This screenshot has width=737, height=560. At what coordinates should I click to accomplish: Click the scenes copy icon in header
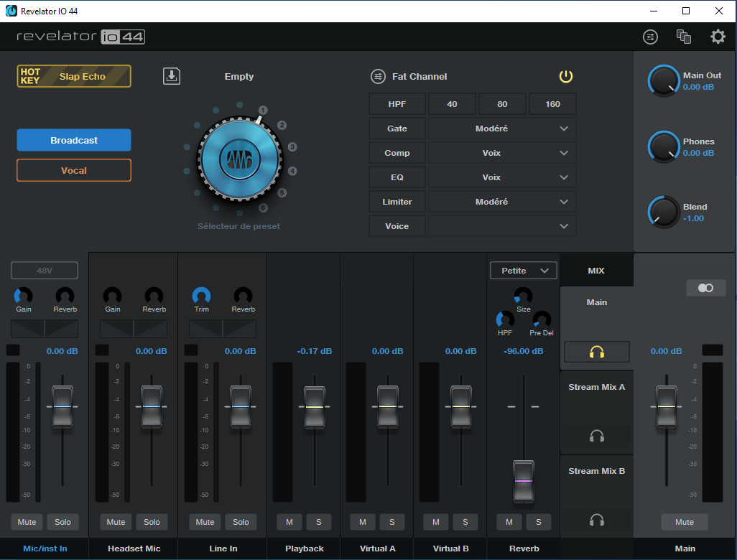point(684,37)
